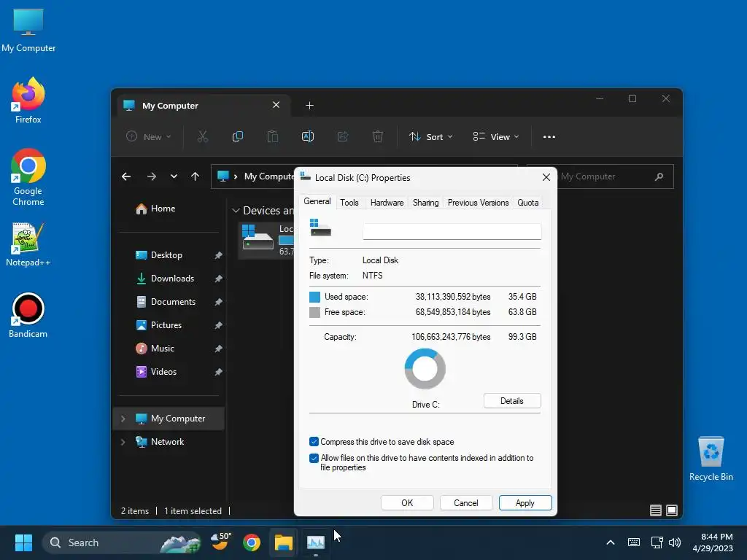Screen dimensions: 747x560
Task: Open Chrome from the taskbar
Action: click(x=252, y=542)
